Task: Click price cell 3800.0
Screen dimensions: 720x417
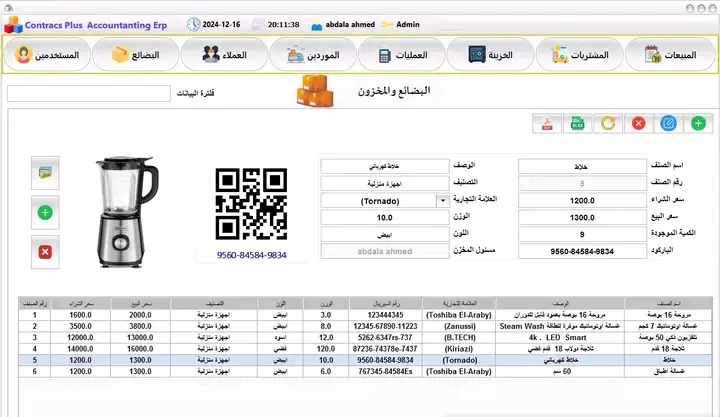Action: click(140, 326)
